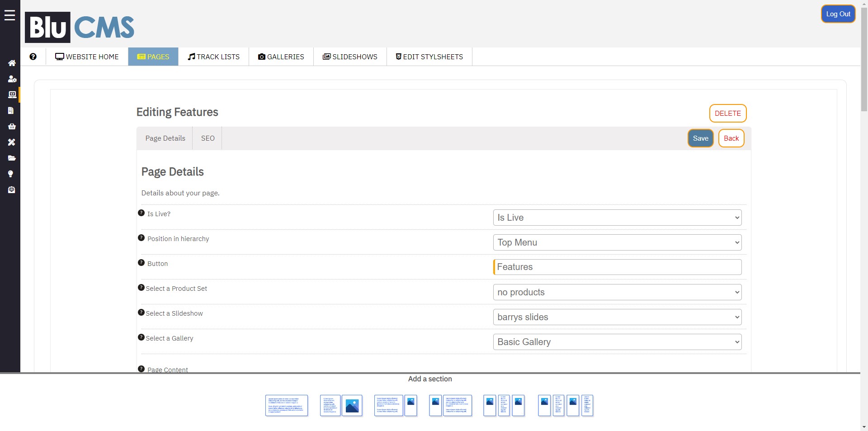Viewport: 868px width, 431px height.
Task: Click help icon beside Select a Gallery
Action: 141,337
